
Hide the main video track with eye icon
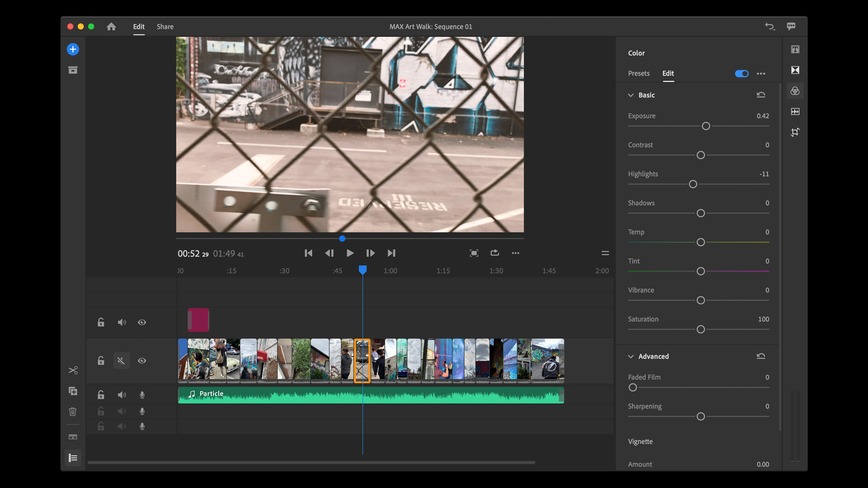pyautogui.click(x=142, y=361)
